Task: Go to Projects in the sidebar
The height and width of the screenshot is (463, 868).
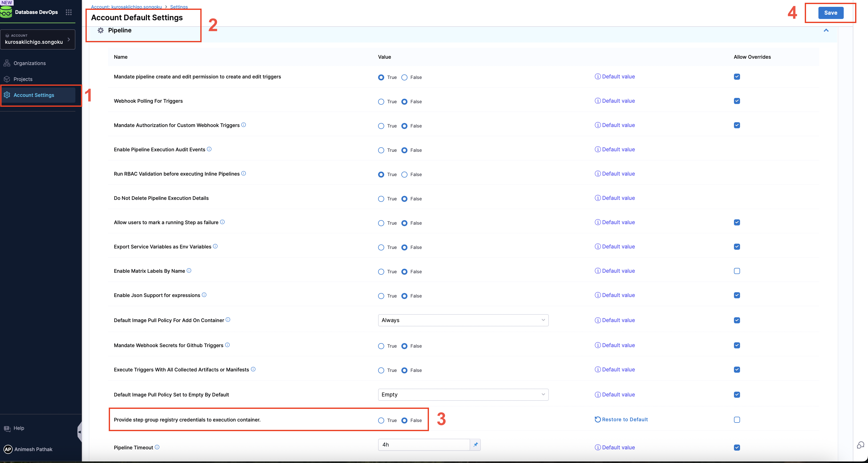Action: pyautogui.click(x=23, y=79)
